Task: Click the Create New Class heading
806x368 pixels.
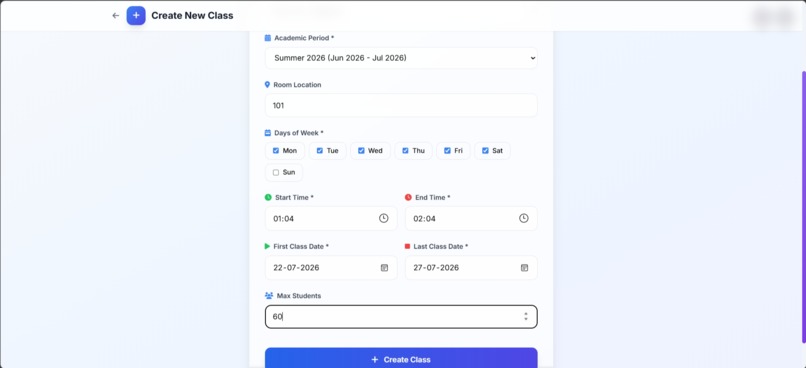Action: [x=192, y=15]
